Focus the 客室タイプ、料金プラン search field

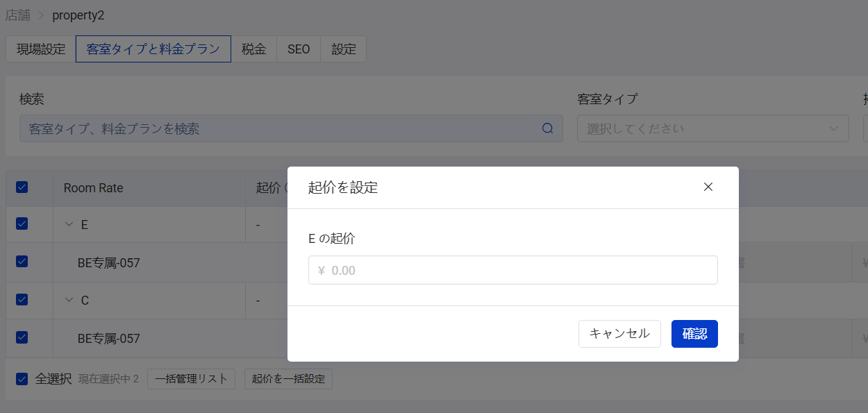pos(291,128)
